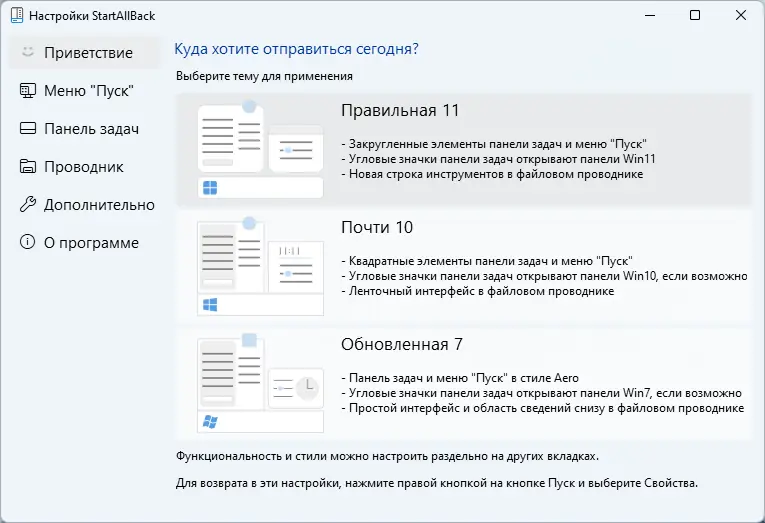Apply the Правильная 11 theme title
765x523 pixels.
[x=400, y=111]
